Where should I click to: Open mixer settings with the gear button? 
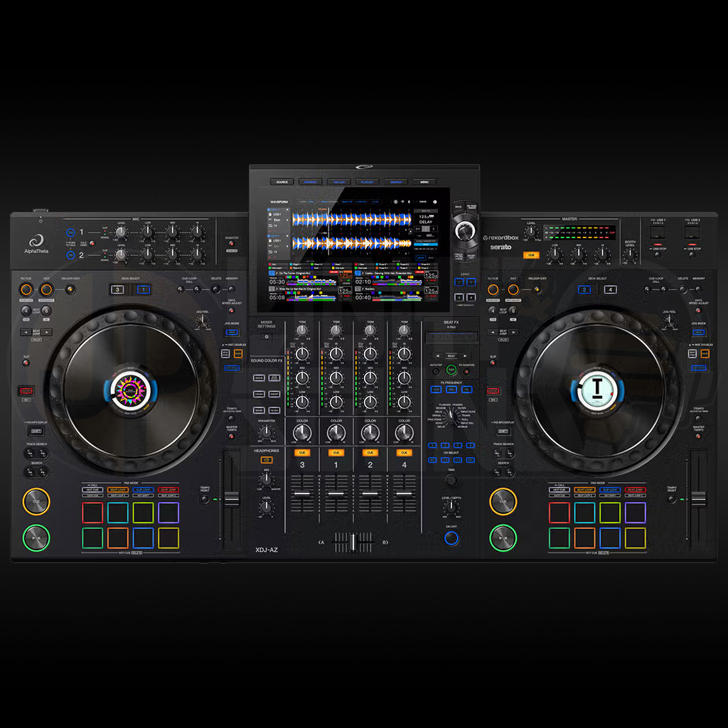pyautogui.click(x=267, y=336)
